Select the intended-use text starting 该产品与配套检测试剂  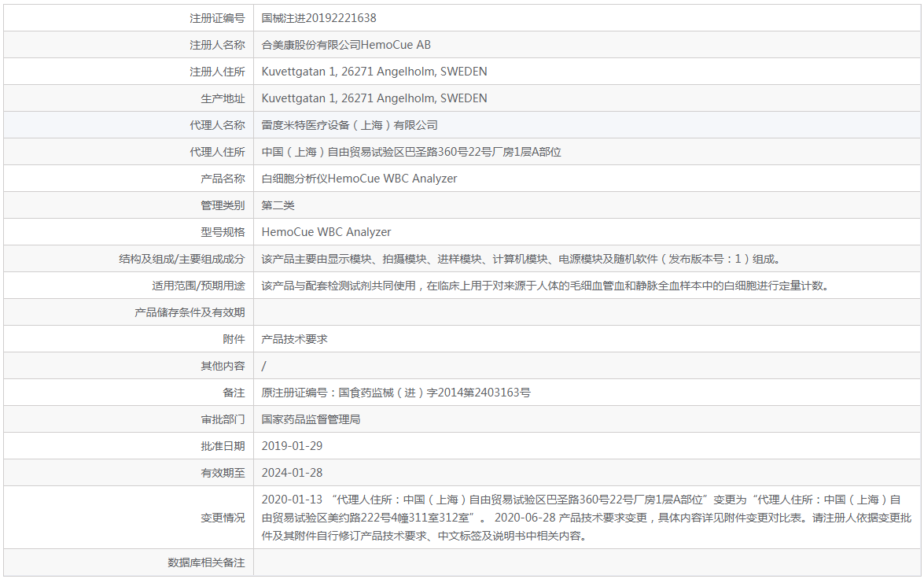[547, 286]
